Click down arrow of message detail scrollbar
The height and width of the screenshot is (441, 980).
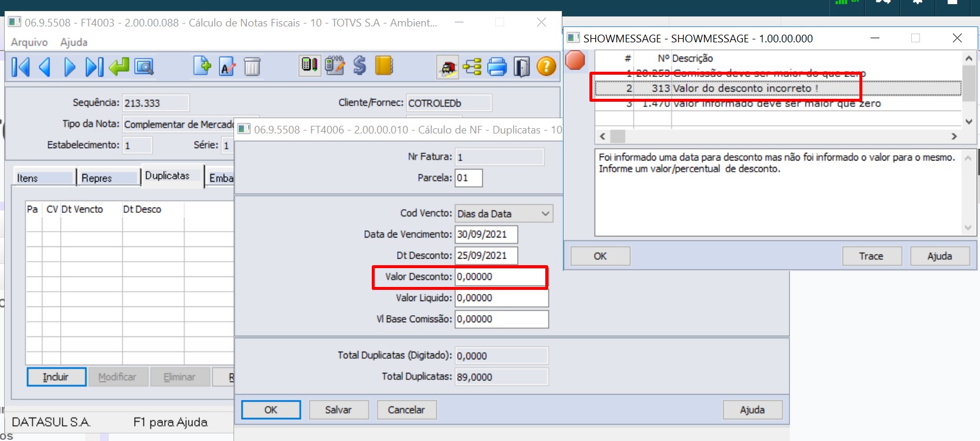coord(968,228)
